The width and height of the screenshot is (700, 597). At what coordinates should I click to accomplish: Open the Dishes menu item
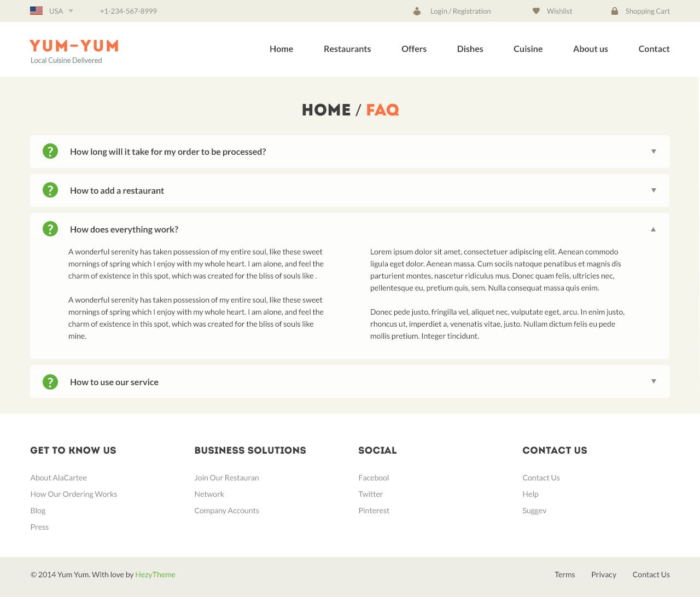pos(470,49)
